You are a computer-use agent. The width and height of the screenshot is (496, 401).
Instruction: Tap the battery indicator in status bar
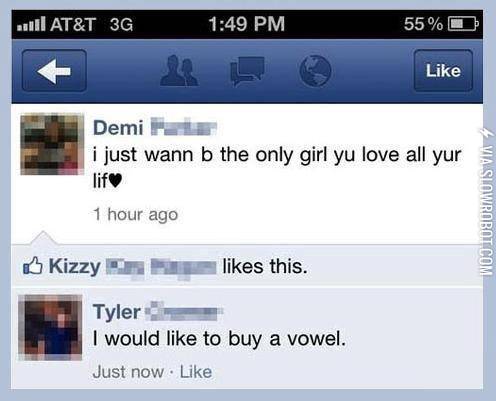coord(464,24)
